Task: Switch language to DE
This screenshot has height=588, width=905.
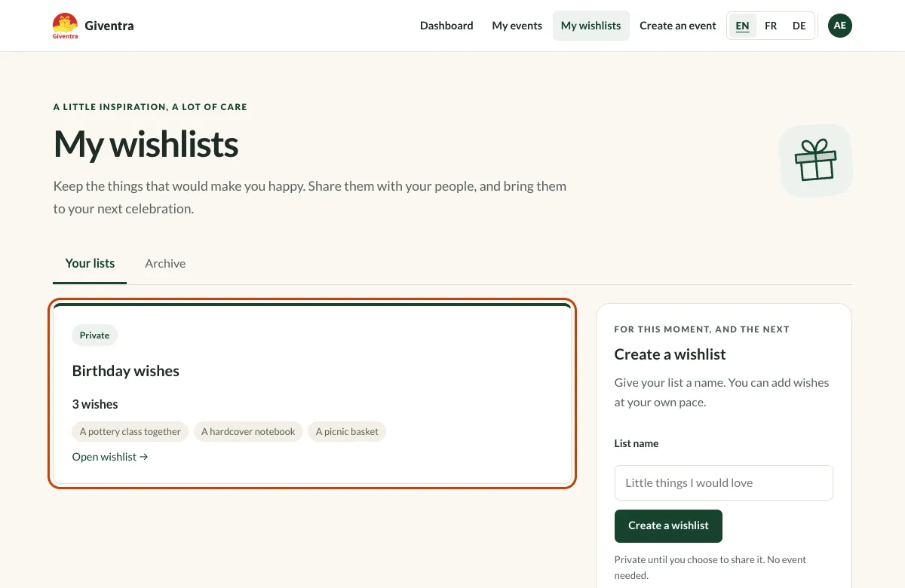Action: 799,26
